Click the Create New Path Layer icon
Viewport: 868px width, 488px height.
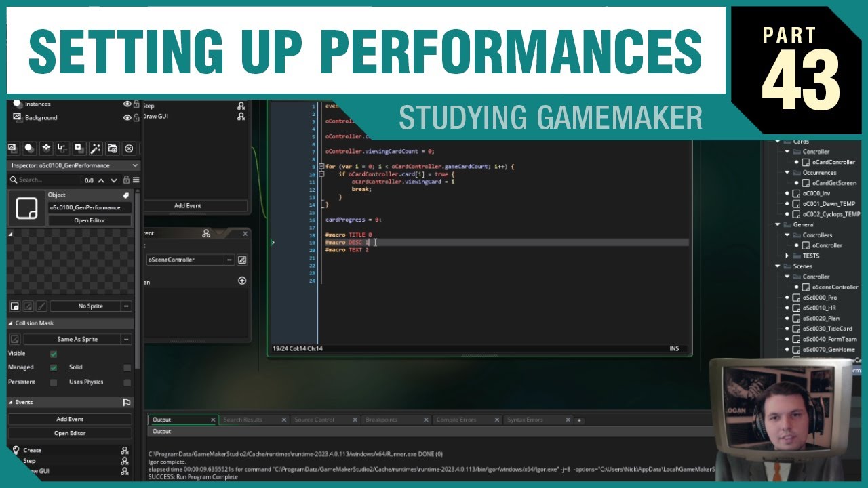click(x=62, y=148)
